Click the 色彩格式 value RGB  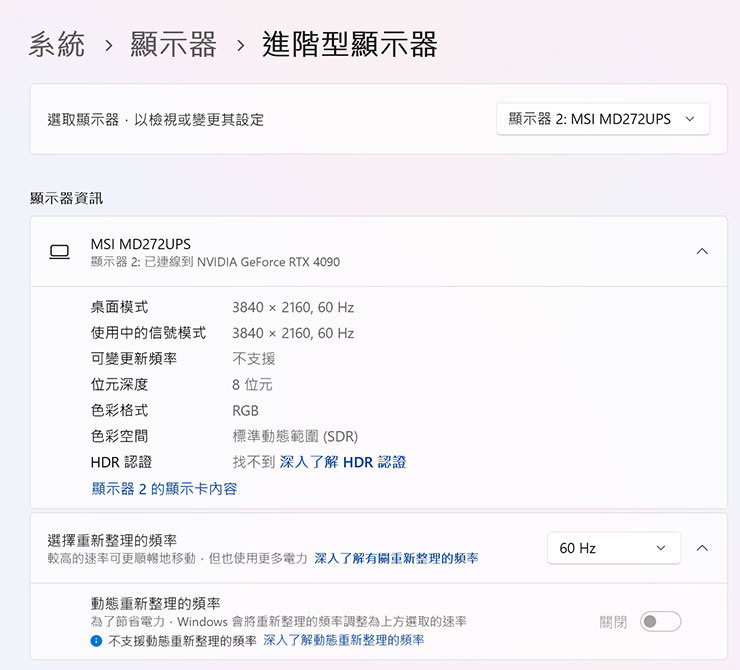point(245,410)
